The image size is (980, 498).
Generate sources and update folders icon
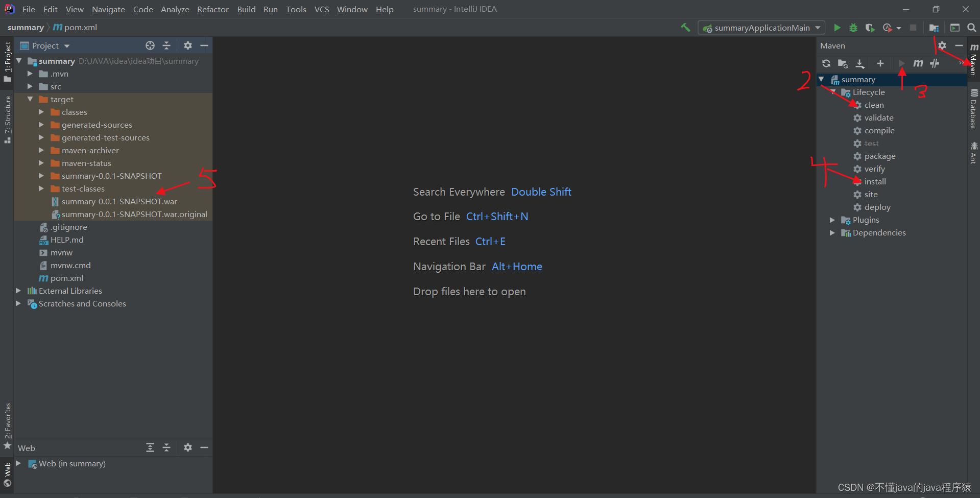point(843,63)
